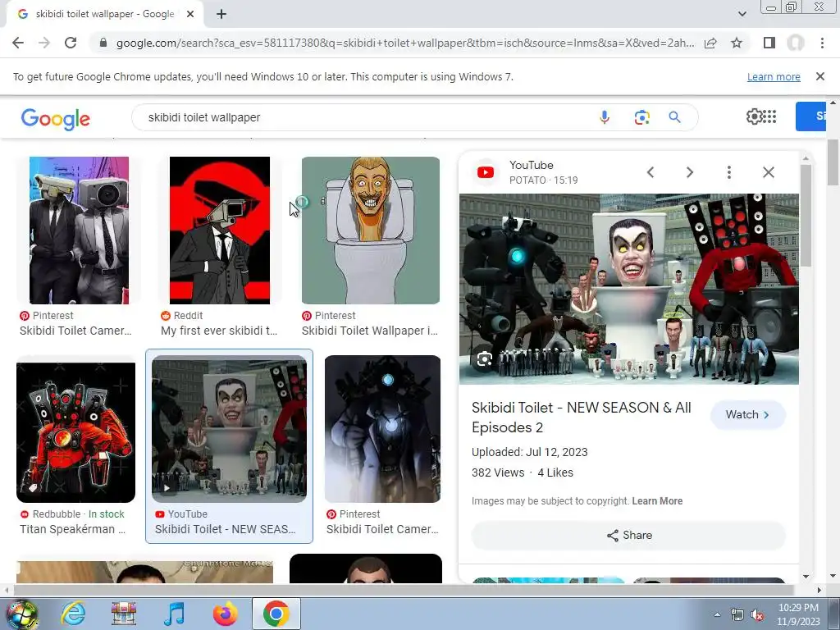The width and height of the screenshot is (840, 630).
Task: Open the two camera-head men thumbnail
Action: [79, 231]
